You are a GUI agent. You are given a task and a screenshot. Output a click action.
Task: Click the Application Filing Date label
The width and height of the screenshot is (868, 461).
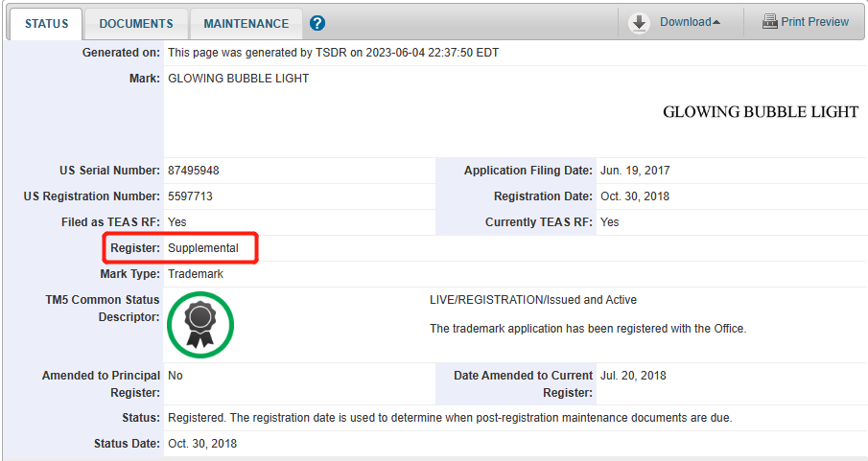[x=528, y=171]
